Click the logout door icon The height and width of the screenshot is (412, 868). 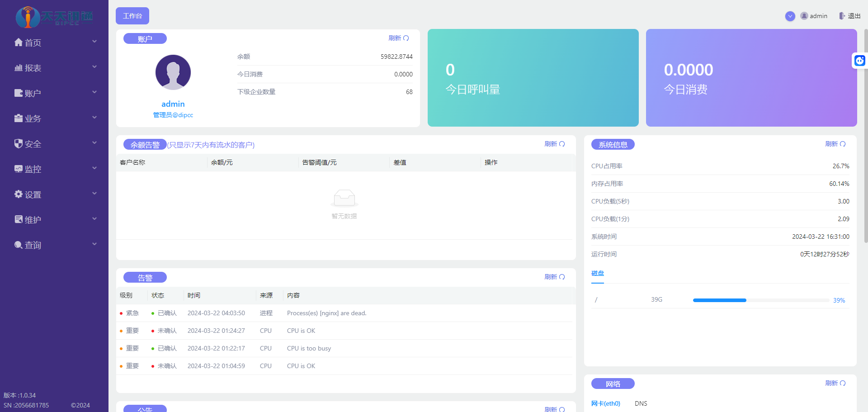tap(842, 16)
